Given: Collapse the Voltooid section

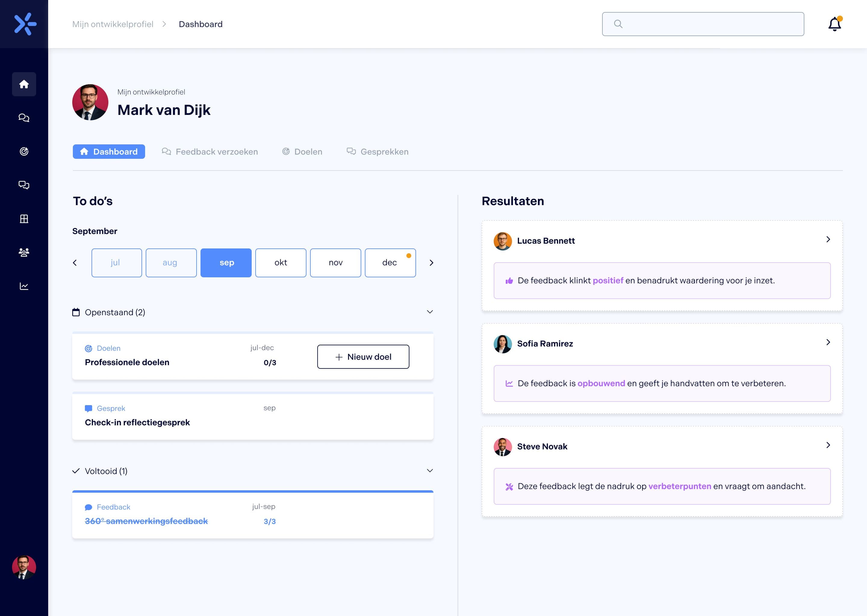Looking at the screenshot, I should (x=429, y=470).
